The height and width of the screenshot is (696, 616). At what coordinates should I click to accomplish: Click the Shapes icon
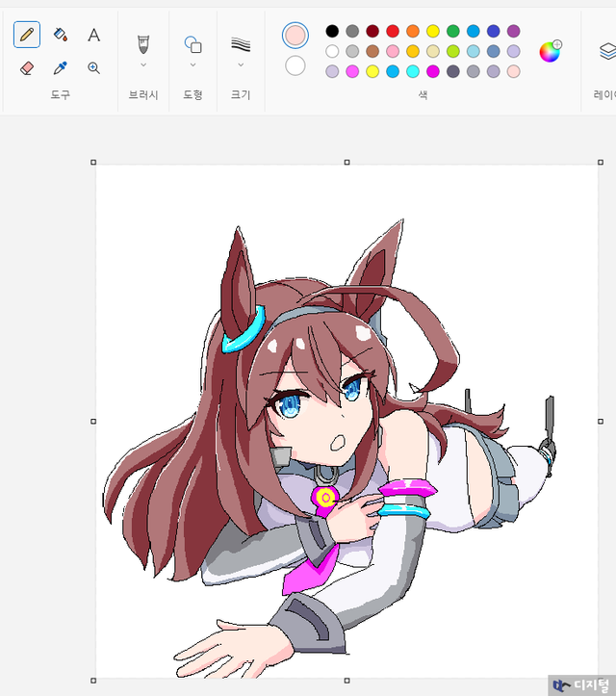pos(193,44)
